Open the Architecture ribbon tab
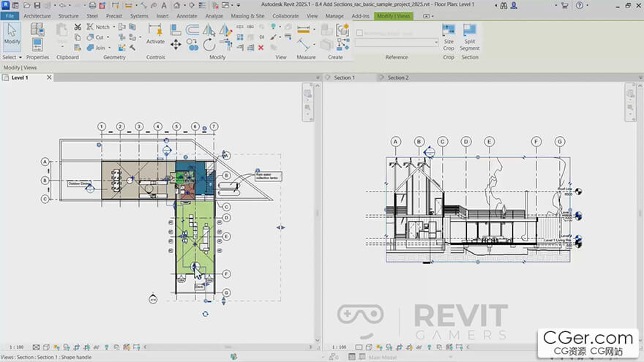 point(37,15)
